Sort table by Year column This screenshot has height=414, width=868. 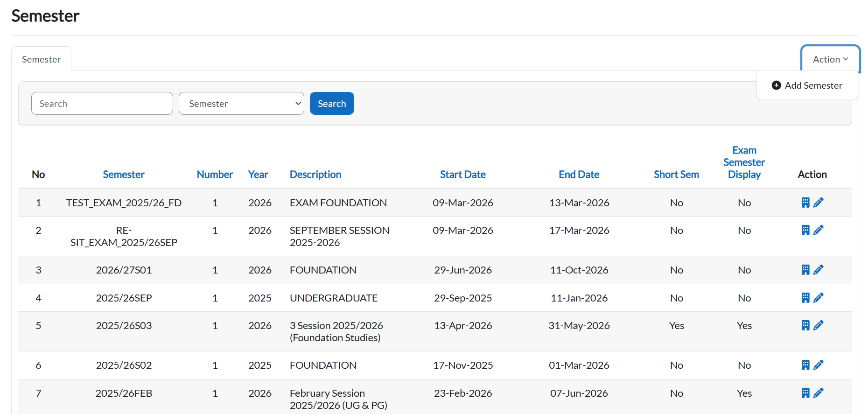[x=258, y=175]
